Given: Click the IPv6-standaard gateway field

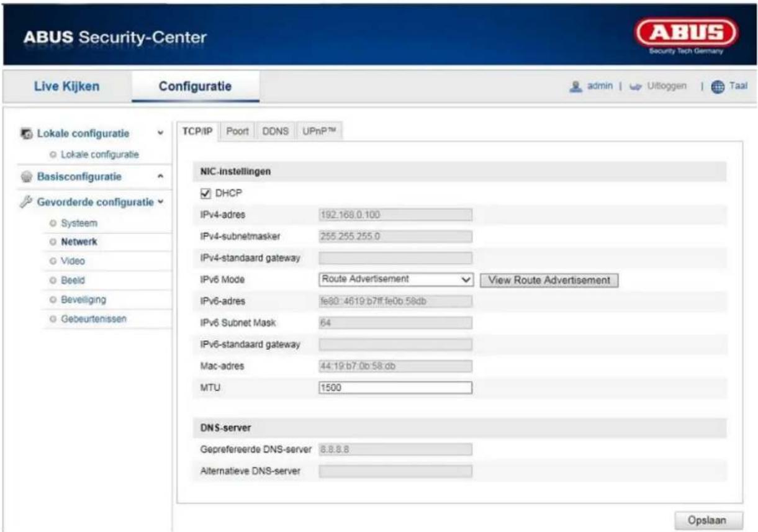Looking at the screenshot, I should click(x=395, y=345).
